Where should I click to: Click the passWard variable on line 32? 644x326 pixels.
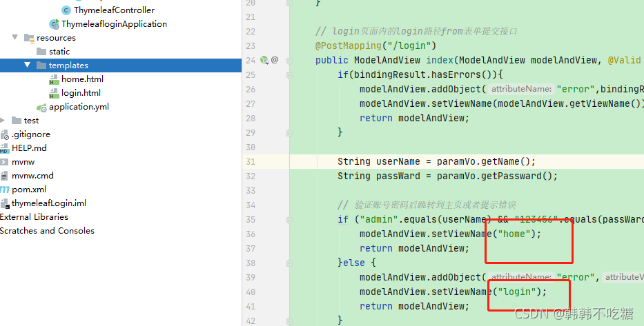coord(398,176)
